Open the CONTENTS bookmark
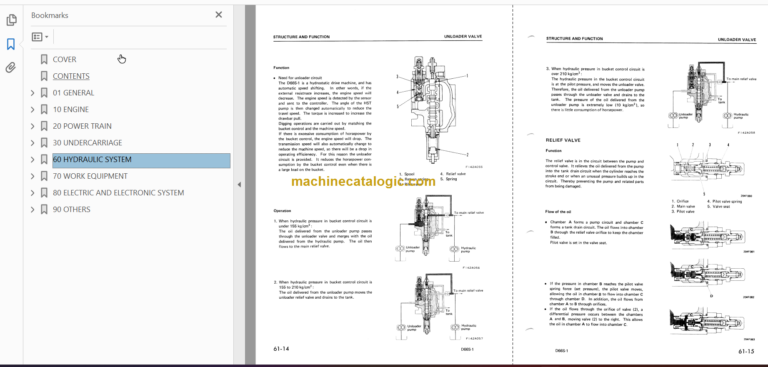768x367 pixels. (x=71, y=76)
